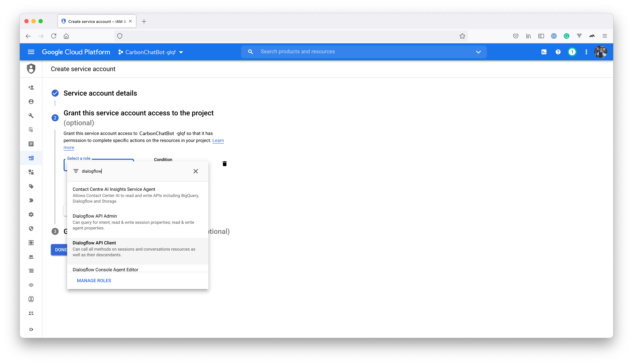This screenshot has width=633, height=364.
Task: Expand the sidebar with bottom arrow
Action: pyautogui.click(x=31, y=329)
